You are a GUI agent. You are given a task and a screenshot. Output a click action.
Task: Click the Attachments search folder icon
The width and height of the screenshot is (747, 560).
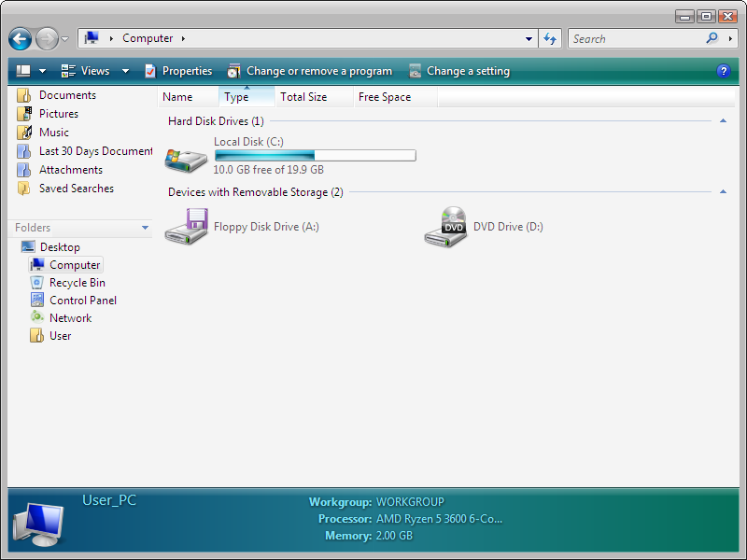(24, 170)
